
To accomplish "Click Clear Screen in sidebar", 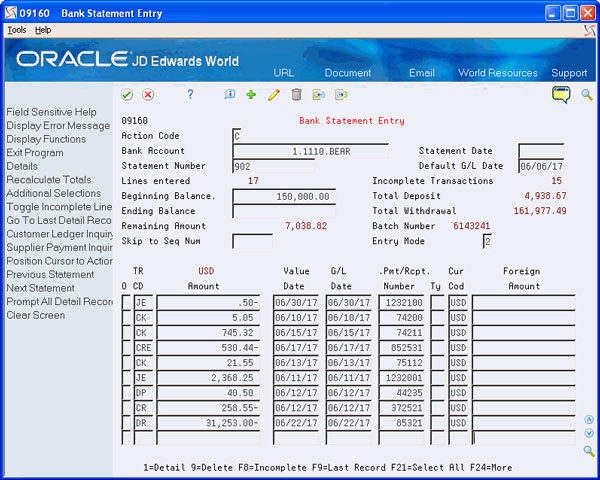I will click(36, 315).
